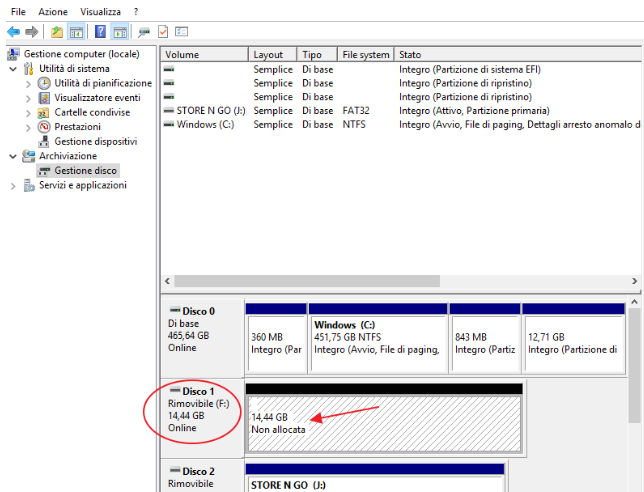The height and width of the screenshot is (492, 644).
Task: Click the STORE N GO (J:) volume icon
Action: pyautogui.click(x=169, y=110)
